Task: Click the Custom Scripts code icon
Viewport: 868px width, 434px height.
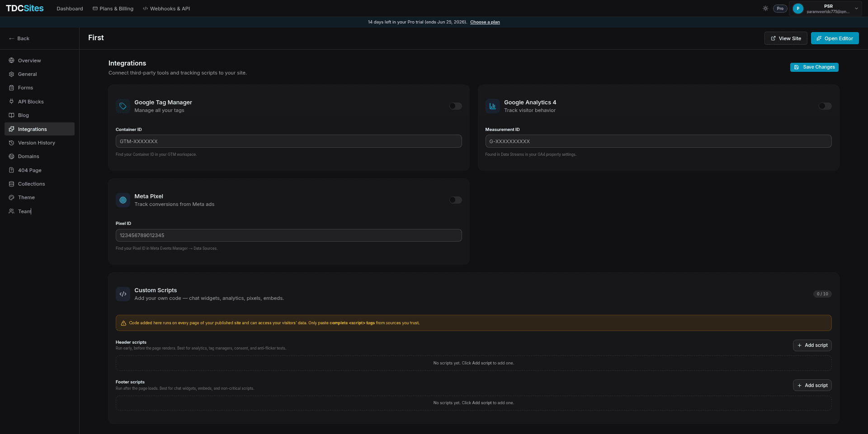Action: tap(123, 294)
